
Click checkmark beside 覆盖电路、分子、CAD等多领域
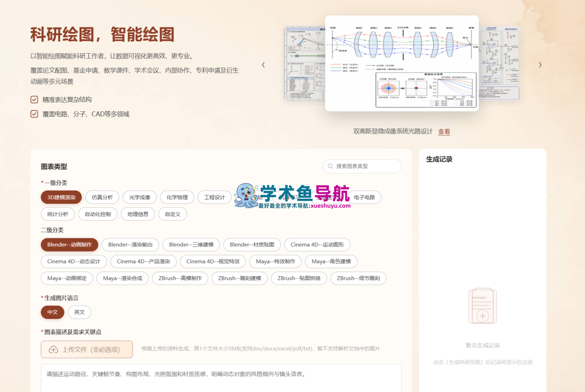point(34,114)
